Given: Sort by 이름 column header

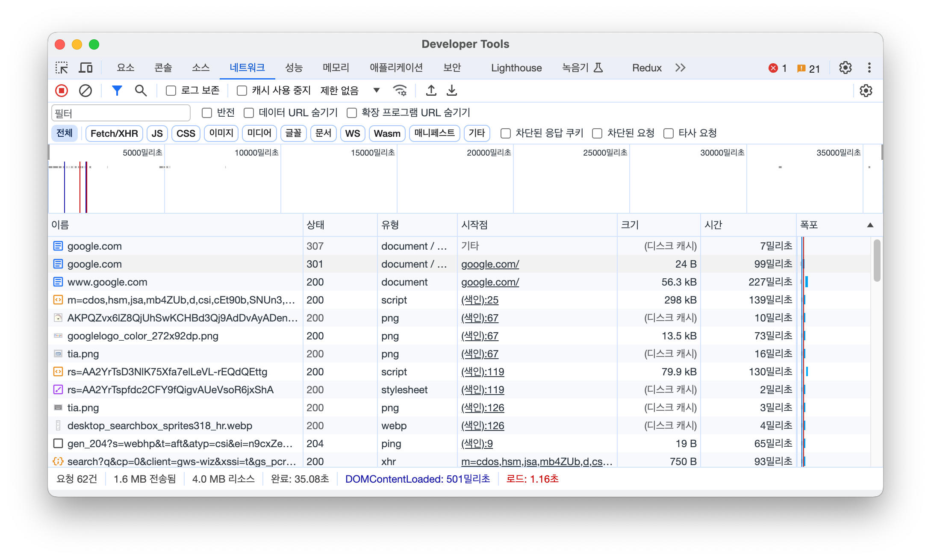Looking at the screenshot, I should click(175, 225).
